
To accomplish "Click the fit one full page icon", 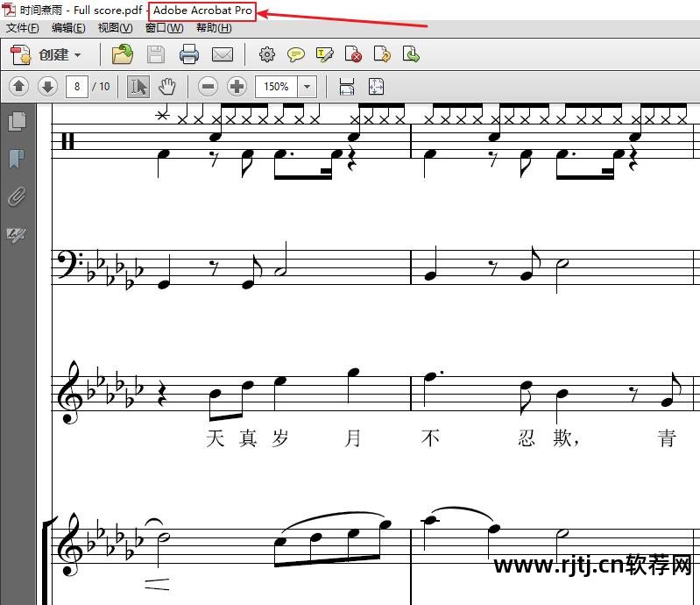I will pos(377,86).
